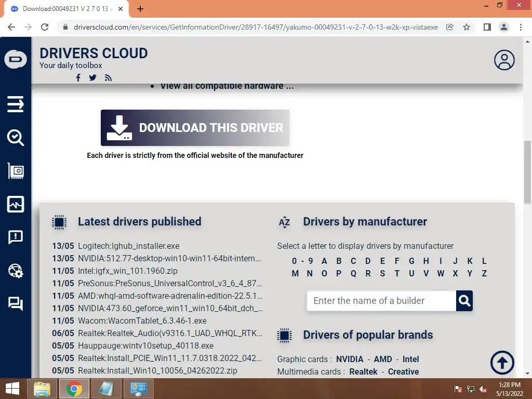Click the page vertical scrollbar thumb
532x399 pixels.
[527, 172]
